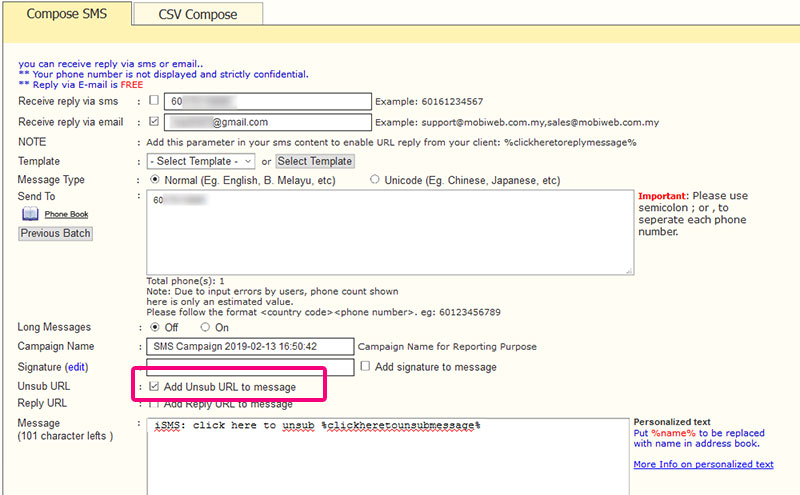Screen dimensions: 800x495
Task: Click inside the Send To phone numbers box
Action: pyautogui.click(x=389, y=232)
